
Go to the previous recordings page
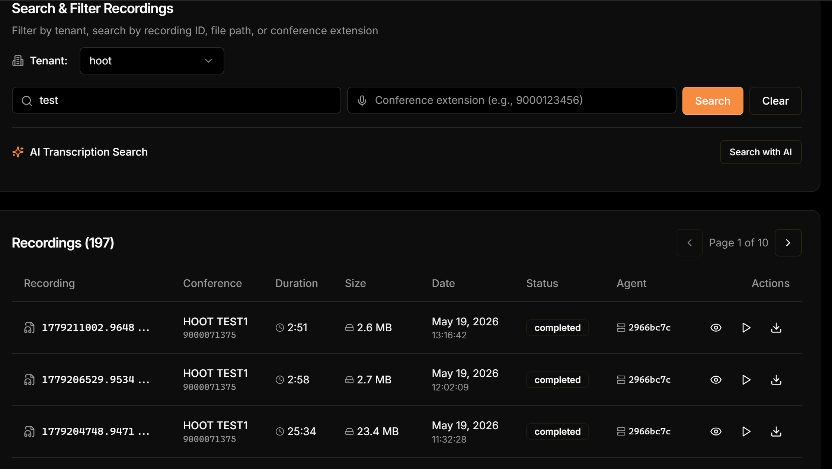click(689, 243)
